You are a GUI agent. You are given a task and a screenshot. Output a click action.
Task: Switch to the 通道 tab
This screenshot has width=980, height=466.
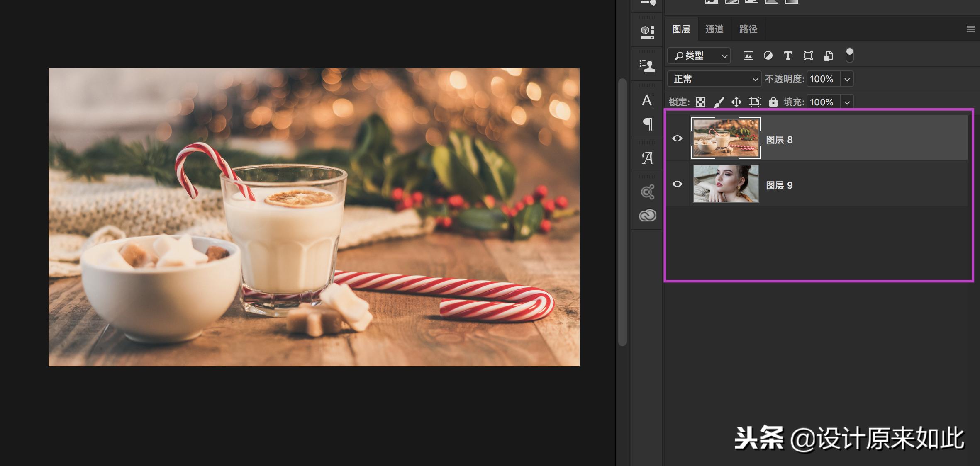pyautogui.click(x=714, y=29)
